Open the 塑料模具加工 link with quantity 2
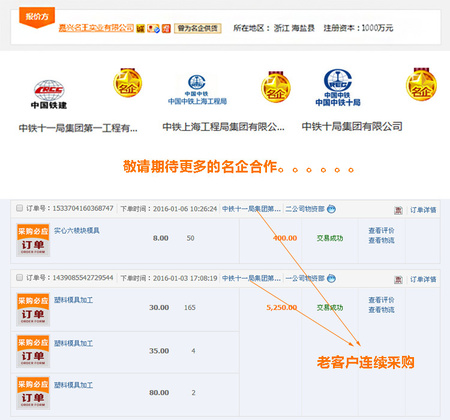The width and height of the screenshot is (450, 420). click(x=73, y=385)
